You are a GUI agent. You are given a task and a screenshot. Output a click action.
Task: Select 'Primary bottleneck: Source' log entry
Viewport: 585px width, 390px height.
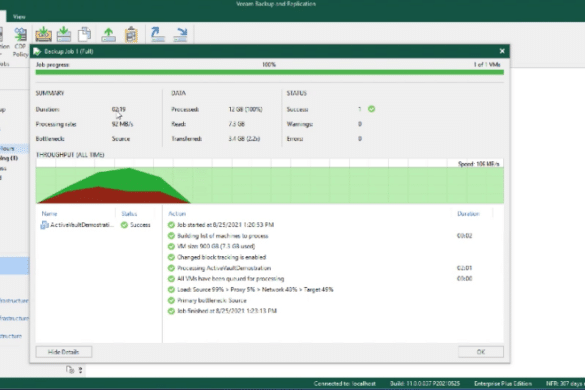pos(212,300)
